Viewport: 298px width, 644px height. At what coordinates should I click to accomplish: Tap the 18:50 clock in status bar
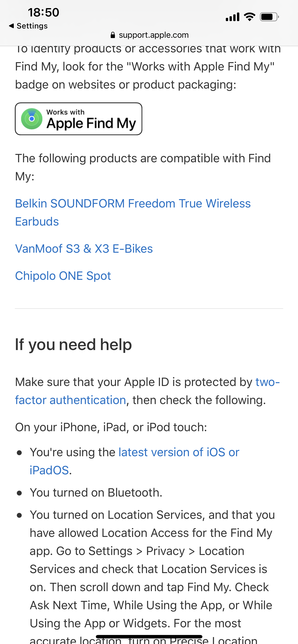pos(44,12)
